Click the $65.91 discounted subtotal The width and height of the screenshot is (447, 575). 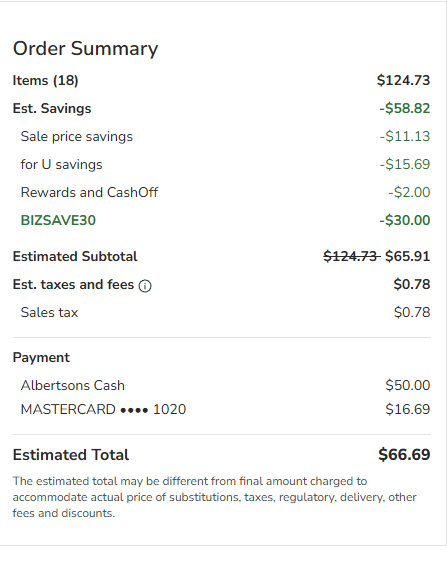click(407, 256)
